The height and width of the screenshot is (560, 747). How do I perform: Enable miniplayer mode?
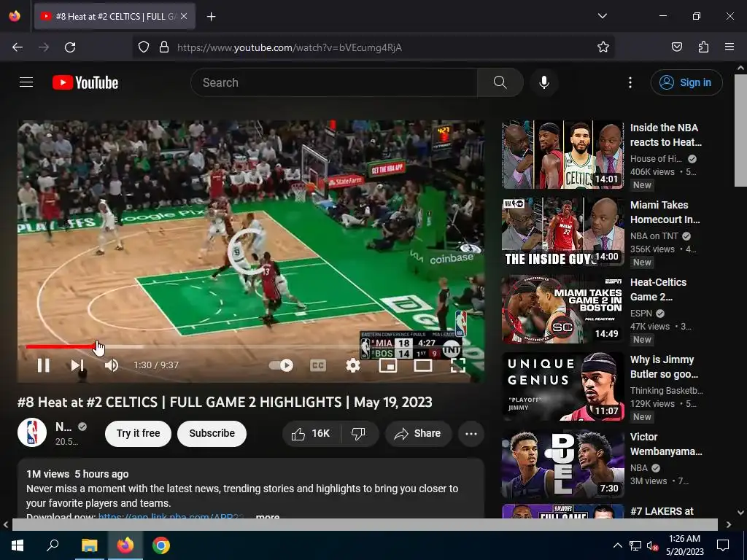pos(388,365)
